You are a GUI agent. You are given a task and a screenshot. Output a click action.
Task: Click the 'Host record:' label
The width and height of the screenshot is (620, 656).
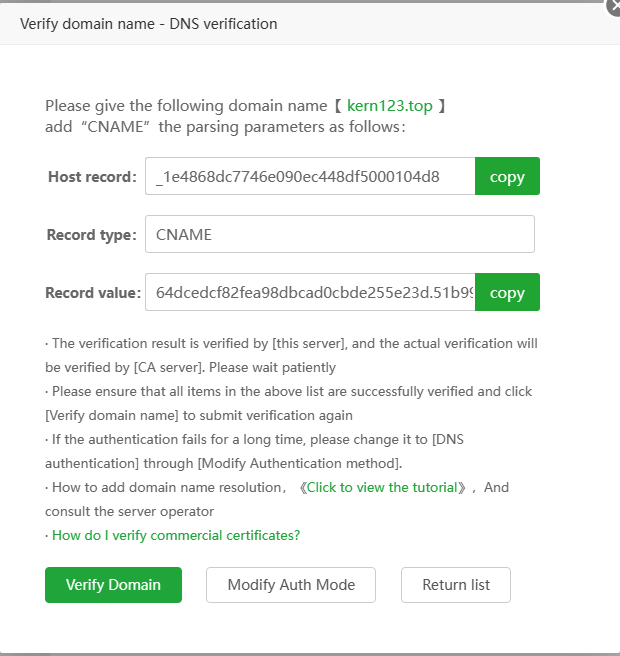click(x=92, y=177)
